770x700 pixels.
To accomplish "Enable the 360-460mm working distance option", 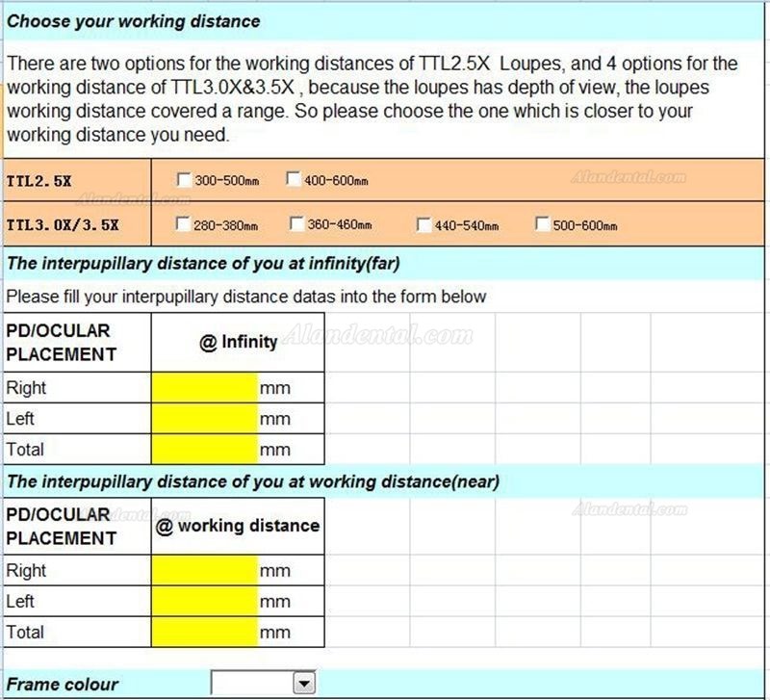I will (296, 224).
